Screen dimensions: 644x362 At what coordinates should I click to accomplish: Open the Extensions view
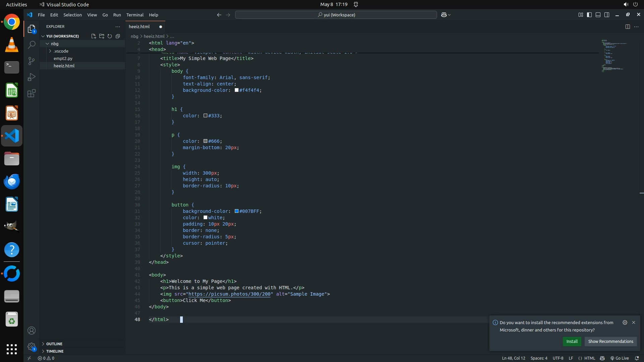[32, 94]
